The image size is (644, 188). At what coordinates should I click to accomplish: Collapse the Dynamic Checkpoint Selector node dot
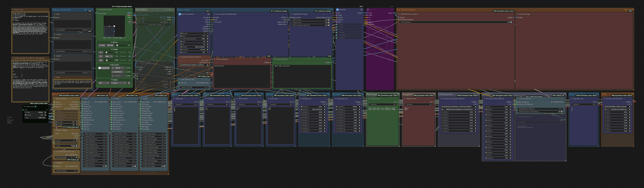click(441, 99)
